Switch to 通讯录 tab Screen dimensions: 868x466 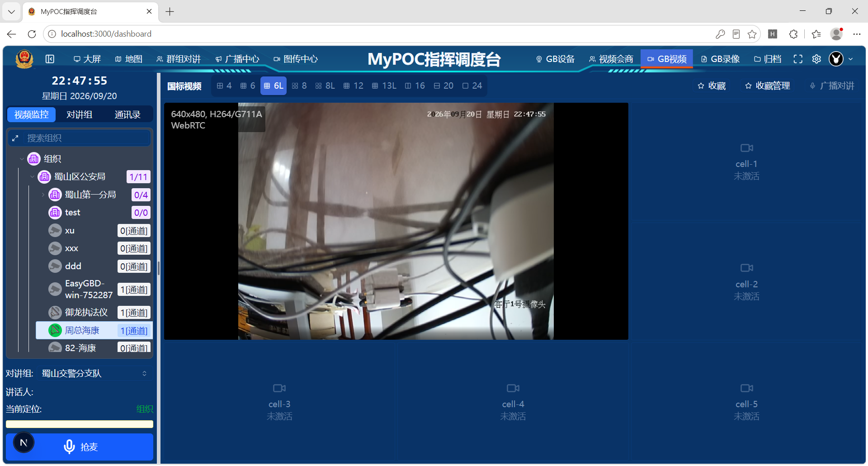(x=127, y=114)
